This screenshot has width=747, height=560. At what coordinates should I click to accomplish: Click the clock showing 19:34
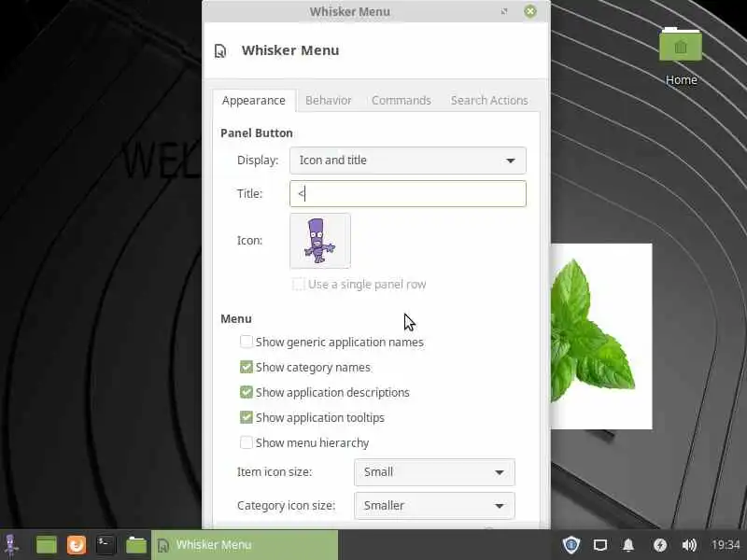coord(726,545)
